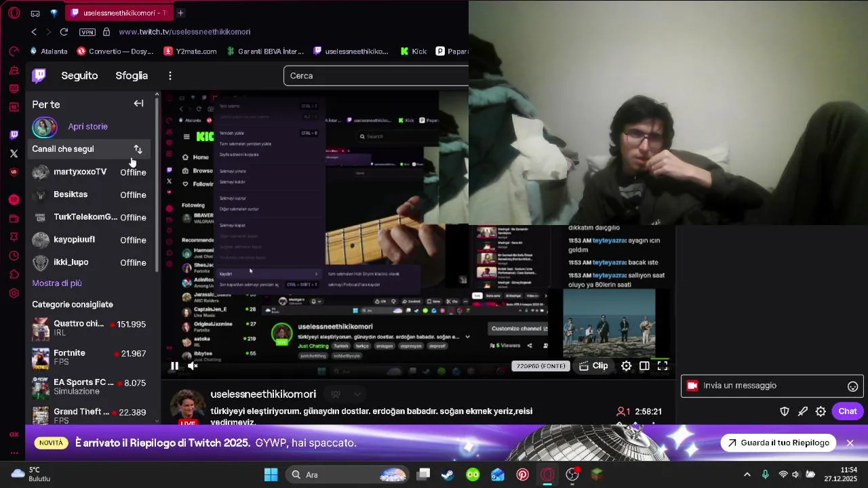Click the taskbar volume speaker icon

tap(795, 474)
